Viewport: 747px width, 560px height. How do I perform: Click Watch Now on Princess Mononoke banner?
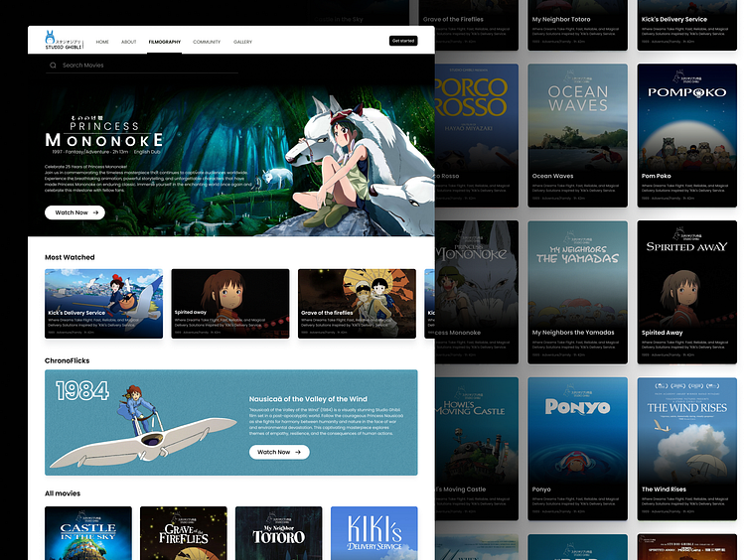click(x=75, y=212)
